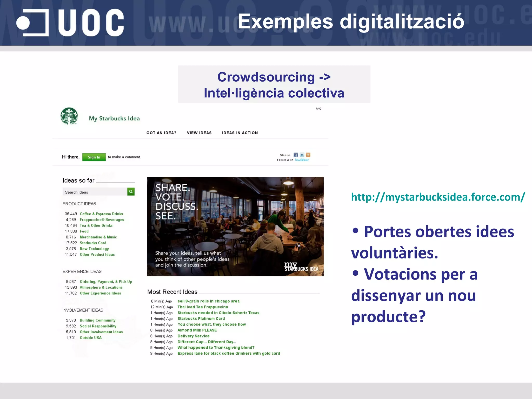Click the 17,088 Food idea count
This screenshot has height=399, width=532.
[x=71, y=231]
